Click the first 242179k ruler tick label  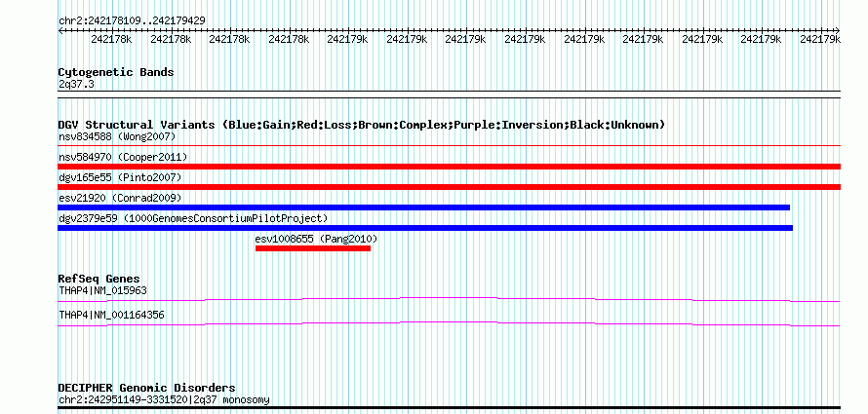pos(347,39)
